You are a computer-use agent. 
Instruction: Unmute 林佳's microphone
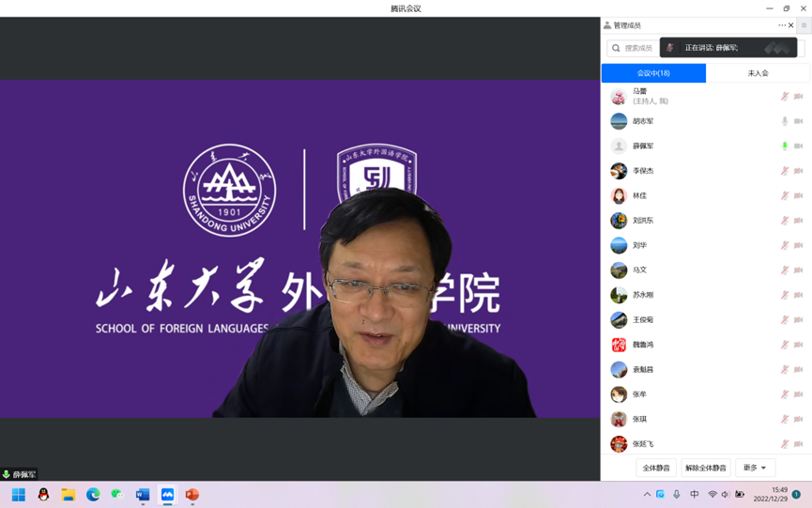pyautogui.click(x=785, y=196)
